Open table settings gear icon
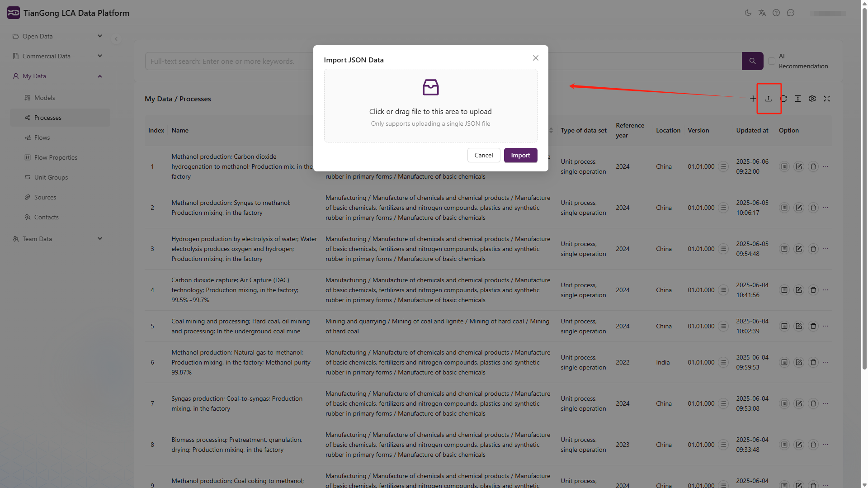 [x=812, y=99]
